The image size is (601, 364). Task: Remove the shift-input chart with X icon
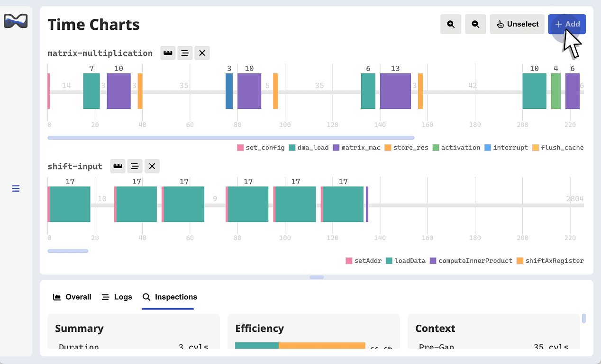coord(152,166)
